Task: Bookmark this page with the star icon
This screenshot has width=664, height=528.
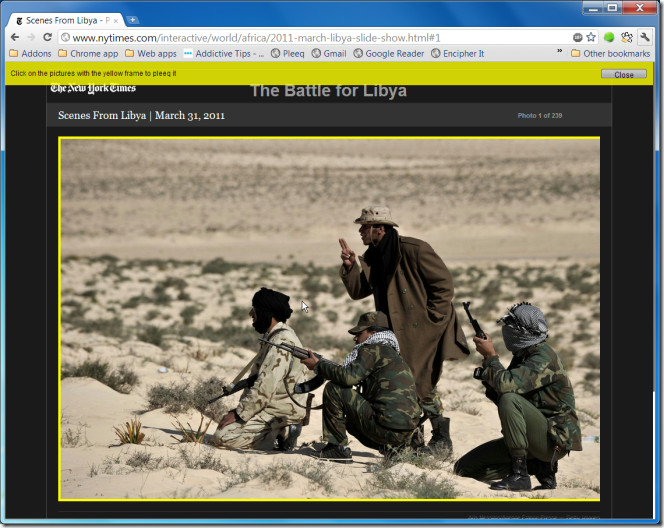Action: coord(591,37)
